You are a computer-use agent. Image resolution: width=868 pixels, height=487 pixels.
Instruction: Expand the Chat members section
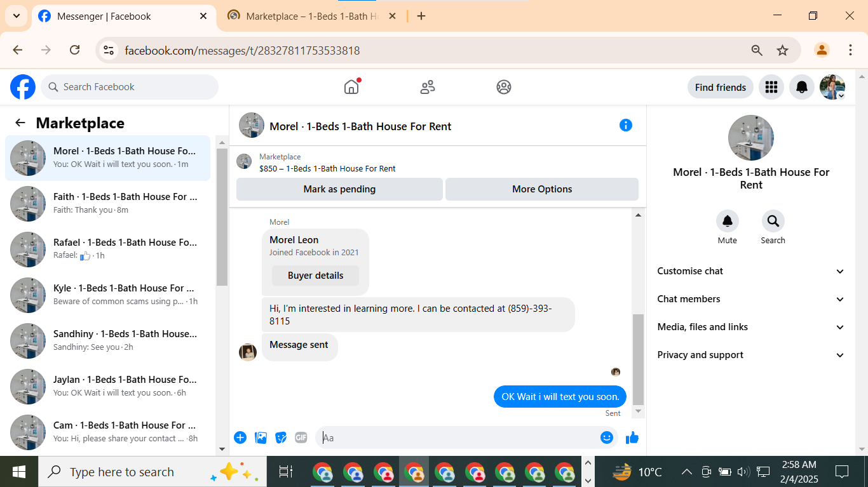tap(751, 299)
